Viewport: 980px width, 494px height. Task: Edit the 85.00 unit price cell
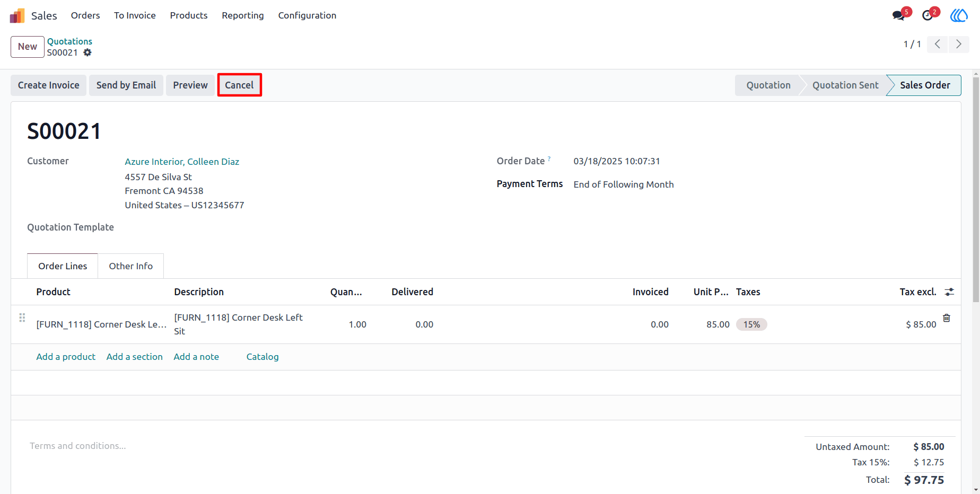click(718, 324)
